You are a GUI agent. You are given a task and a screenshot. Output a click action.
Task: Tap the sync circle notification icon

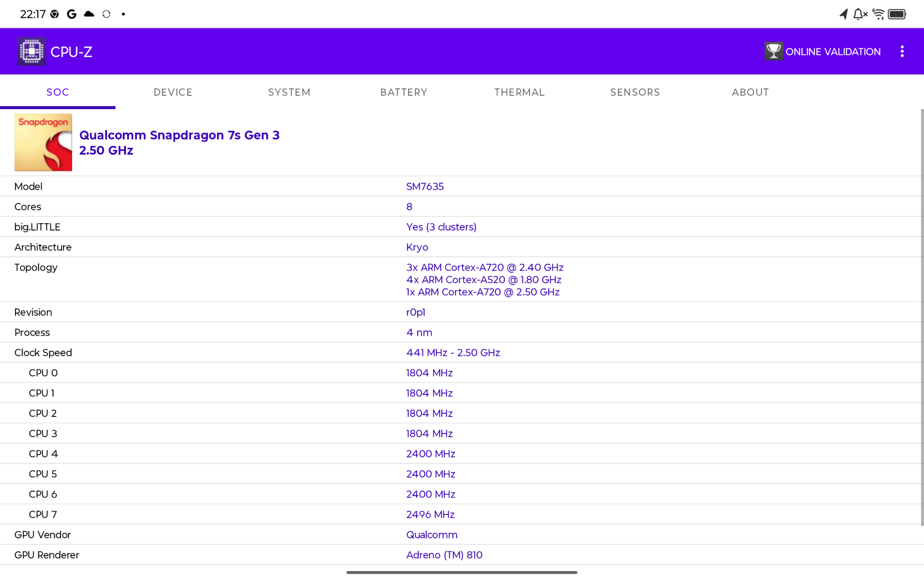point(106,14)
